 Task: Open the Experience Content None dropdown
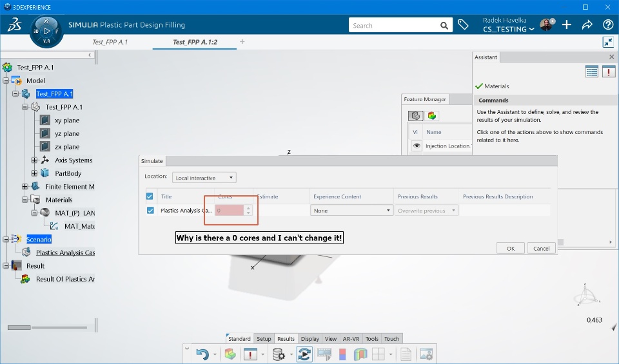coord(351,211)
